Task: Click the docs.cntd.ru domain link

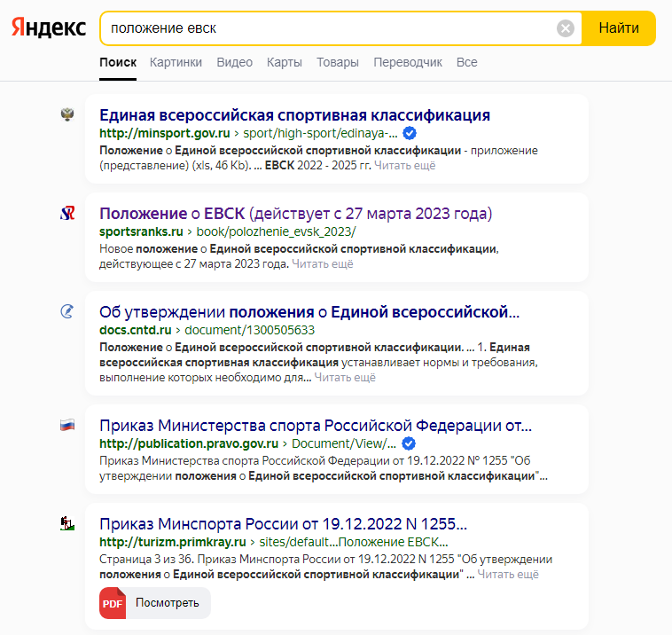Action: tap(136, 330)
